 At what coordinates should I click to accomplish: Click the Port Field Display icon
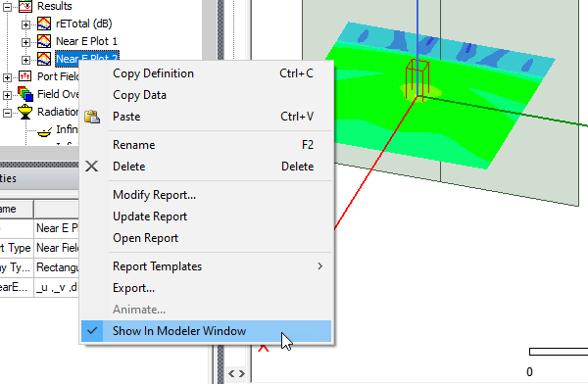(x=25, y=76)
